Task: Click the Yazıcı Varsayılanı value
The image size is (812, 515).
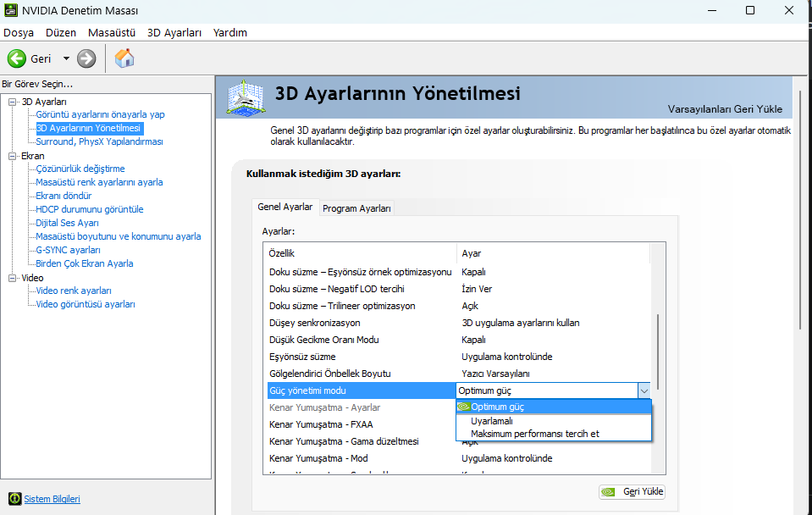Action: tap(495, 374)
